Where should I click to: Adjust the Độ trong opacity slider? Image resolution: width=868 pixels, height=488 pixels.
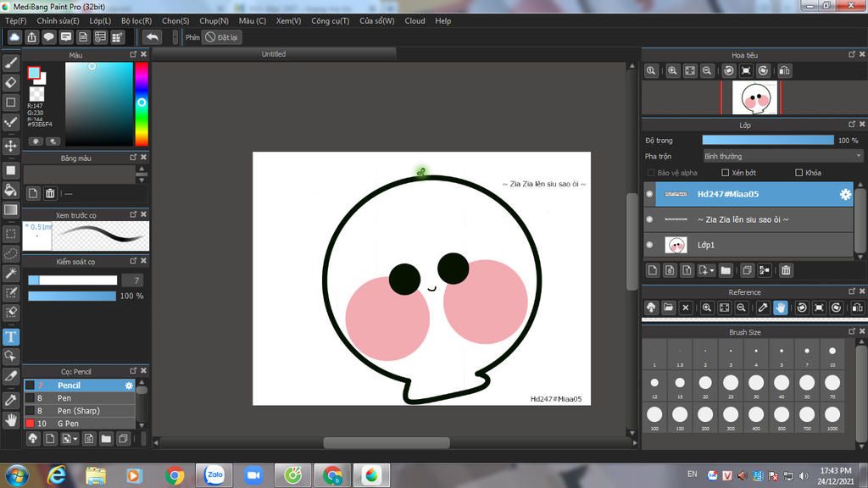[x=768, y=140]
